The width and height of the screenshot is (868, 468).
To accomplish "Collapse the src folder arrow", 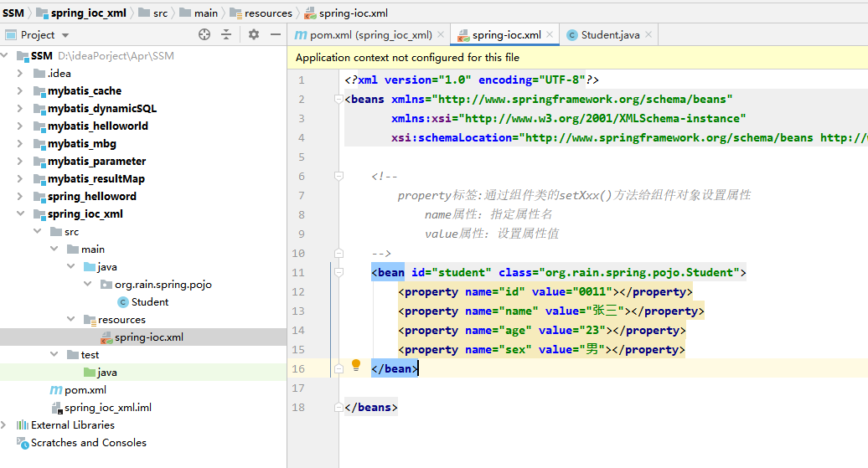I will pyautogui.click(x=37, y=231).
